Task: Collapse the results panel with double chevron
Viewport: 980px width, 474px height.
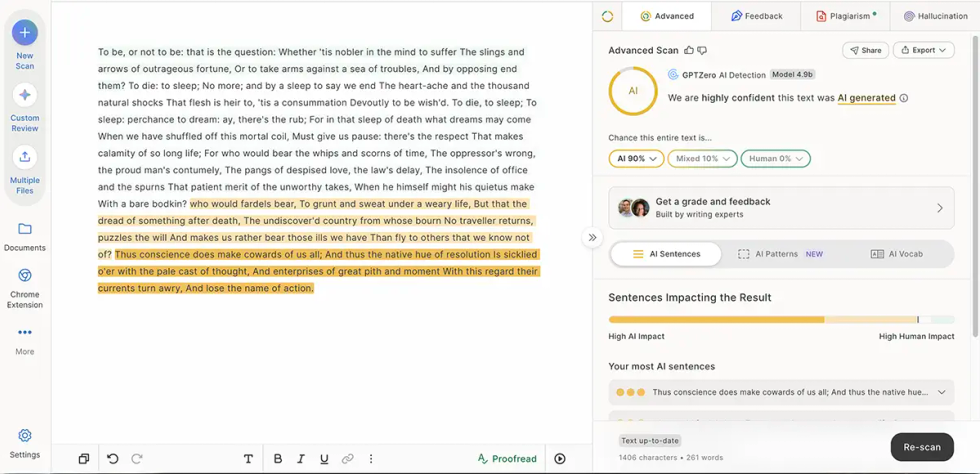Action: click(x=592, y=238)
